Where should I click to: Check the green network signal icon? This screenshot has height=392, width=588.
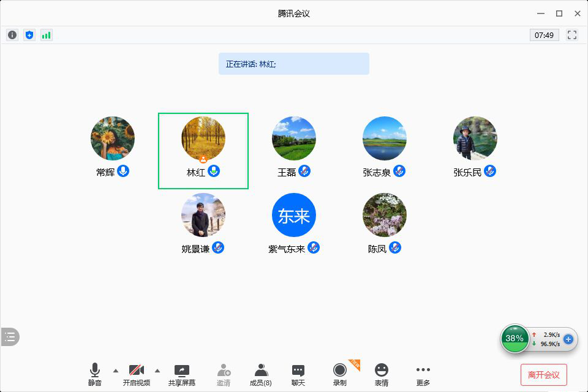click(x=47, y=35)
